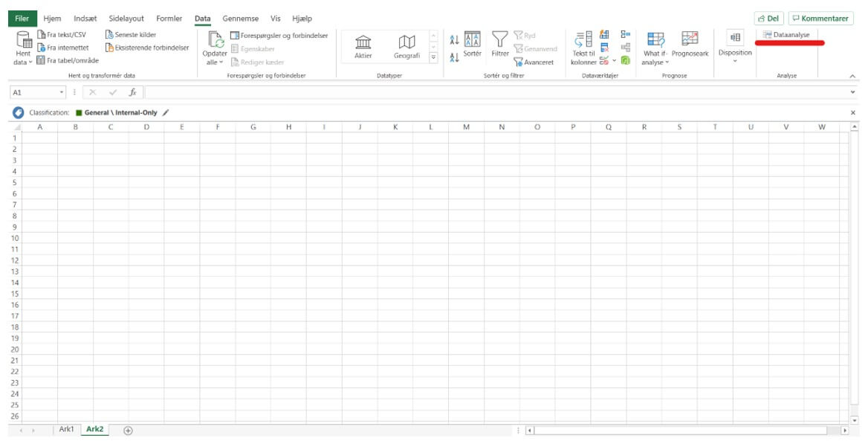Screen dimensions: 868x444
Task: Click the Tekst til kolonner icon
Action: (x=583, y=40)
